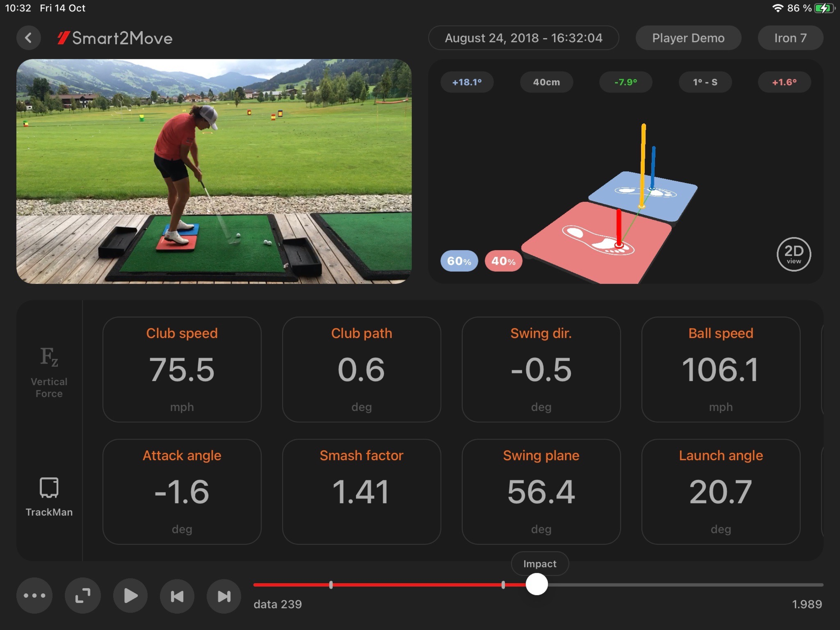This screenshot has height=630, width=840.
Task: Tap the red 40% weight badge
Action: pos(503,261)
